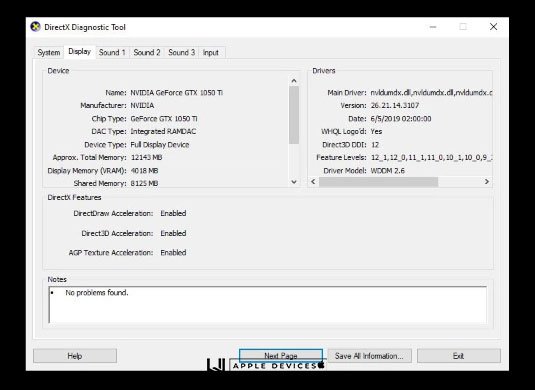535x390 pixels.
Task: Close the DirectX Diagnostic Tool window
Action: click(493, 27)
